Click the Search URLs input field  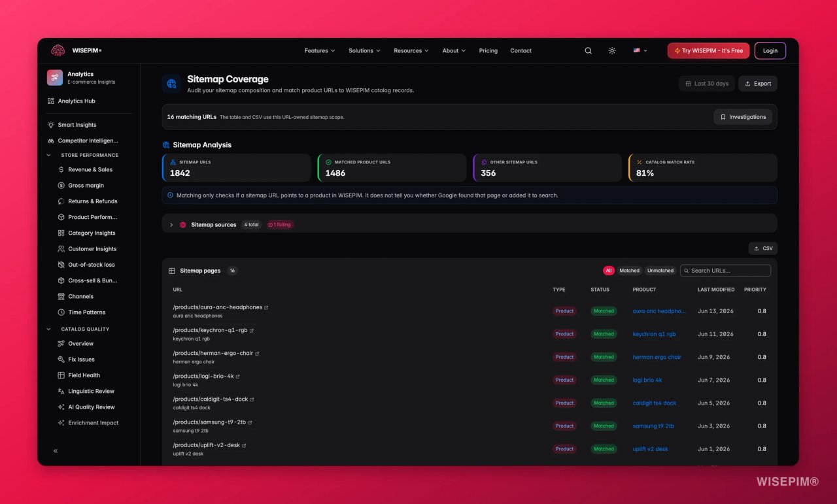pos(725,271)
